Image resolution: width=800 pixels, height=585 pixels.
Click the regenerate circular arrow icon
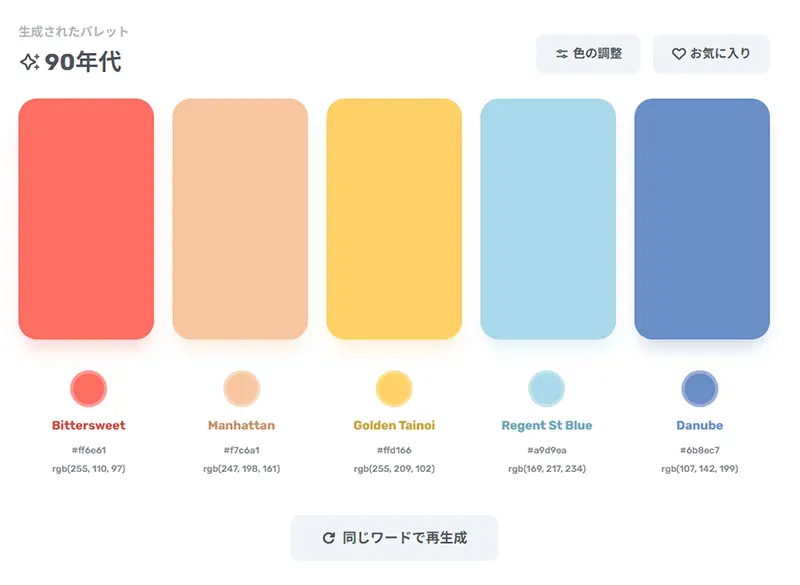(x=329, y=538)
